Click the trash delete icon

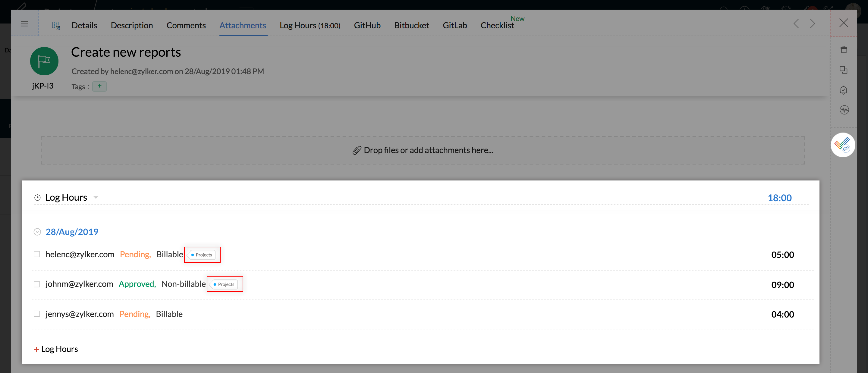coord(843,49)
